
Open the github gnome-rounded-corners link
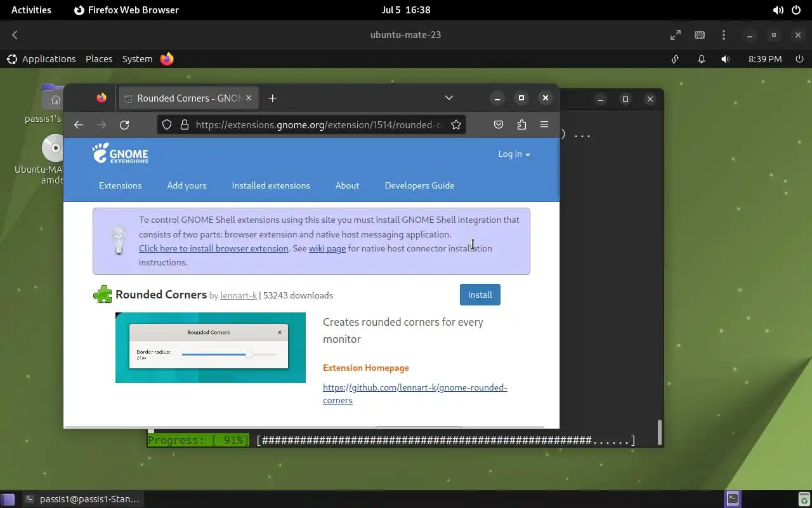click(415, 394)
